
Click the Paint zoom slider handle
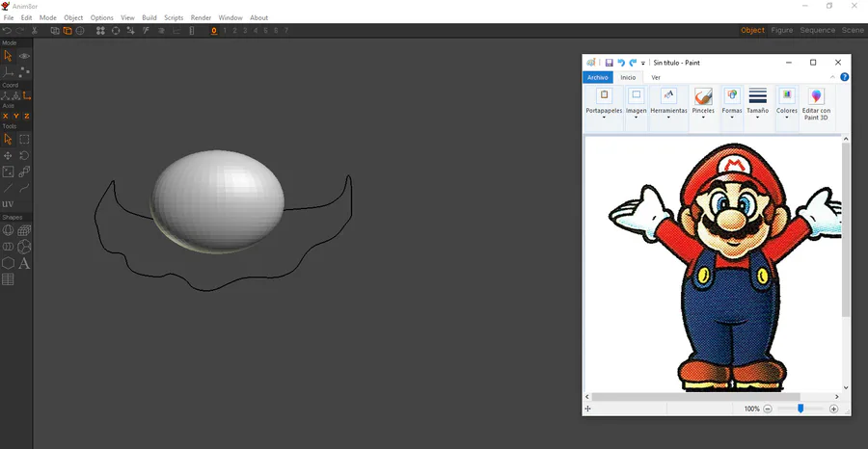[x=800, y=409]
